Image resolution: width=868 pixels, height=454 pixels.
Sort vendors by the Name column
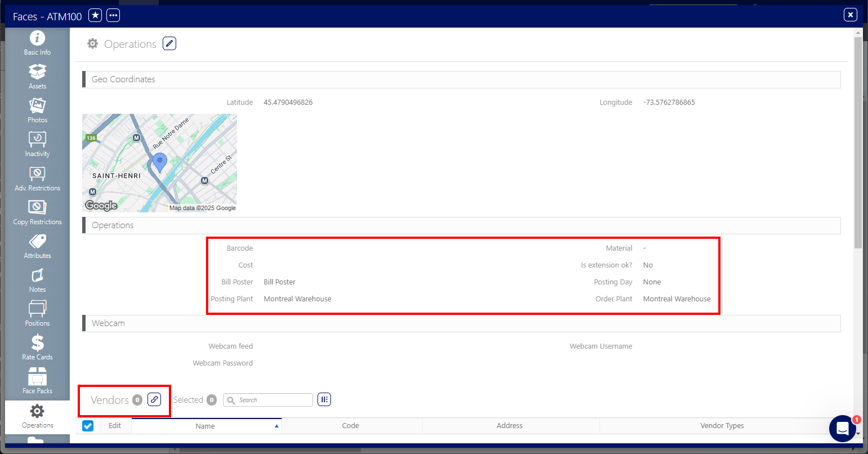click(x=206, y=426)
